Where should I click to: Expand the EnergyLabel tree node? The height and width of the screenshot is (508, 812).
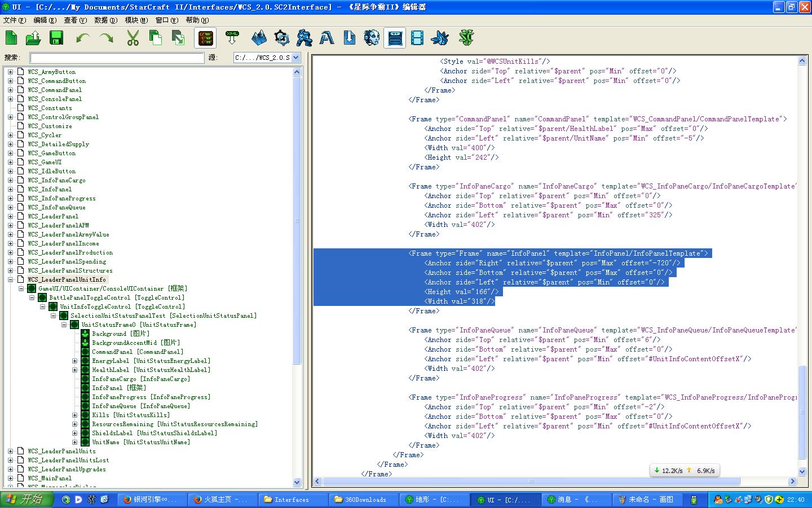[x=74, y=361]
